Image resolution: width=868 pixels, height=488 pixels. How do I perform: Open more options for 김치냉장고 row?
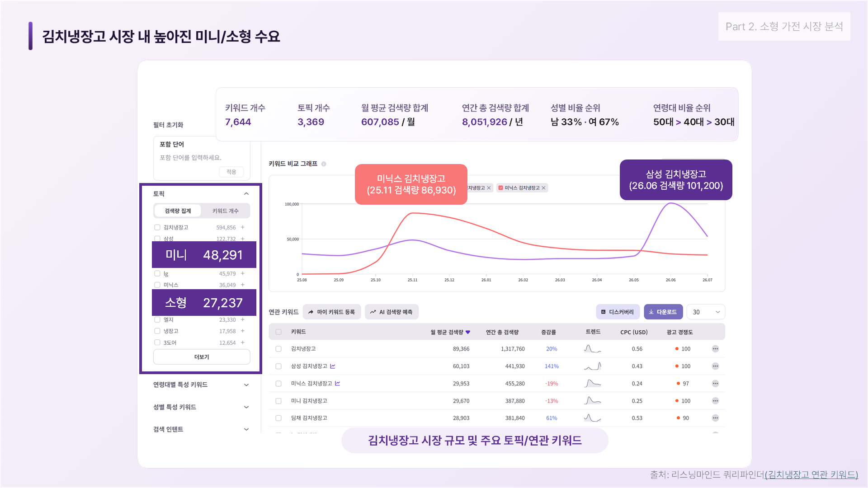tap(715, 349)
